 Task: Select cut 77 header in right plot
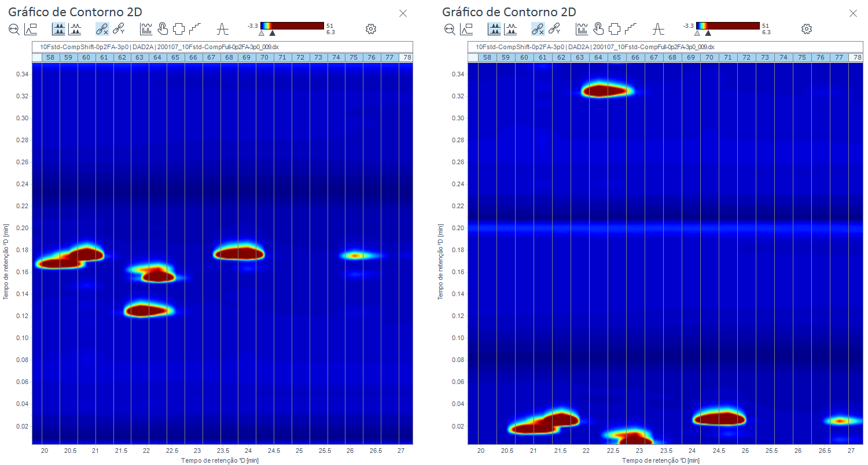click(x=839, y=57)
